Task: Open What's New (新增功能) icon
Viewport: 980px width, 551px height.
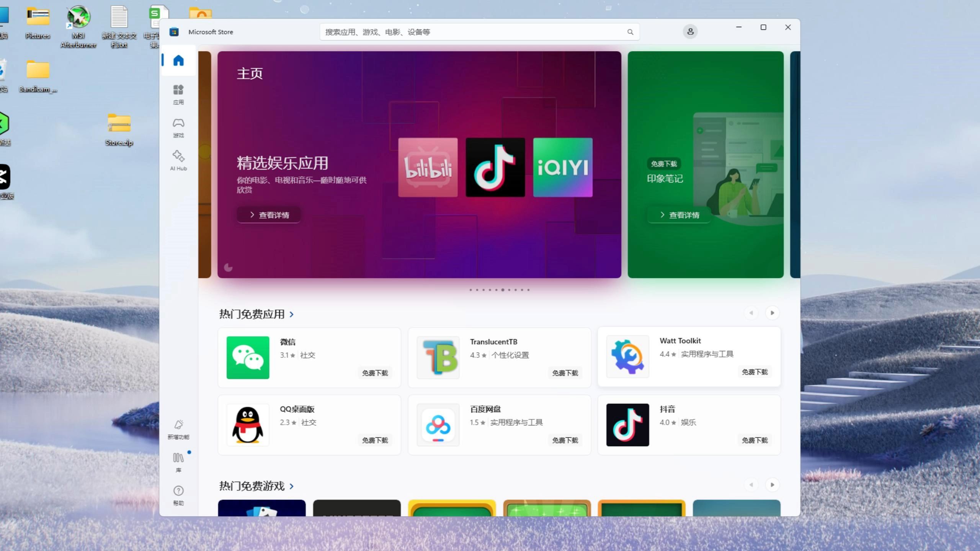Action: (x=178, y=429)
